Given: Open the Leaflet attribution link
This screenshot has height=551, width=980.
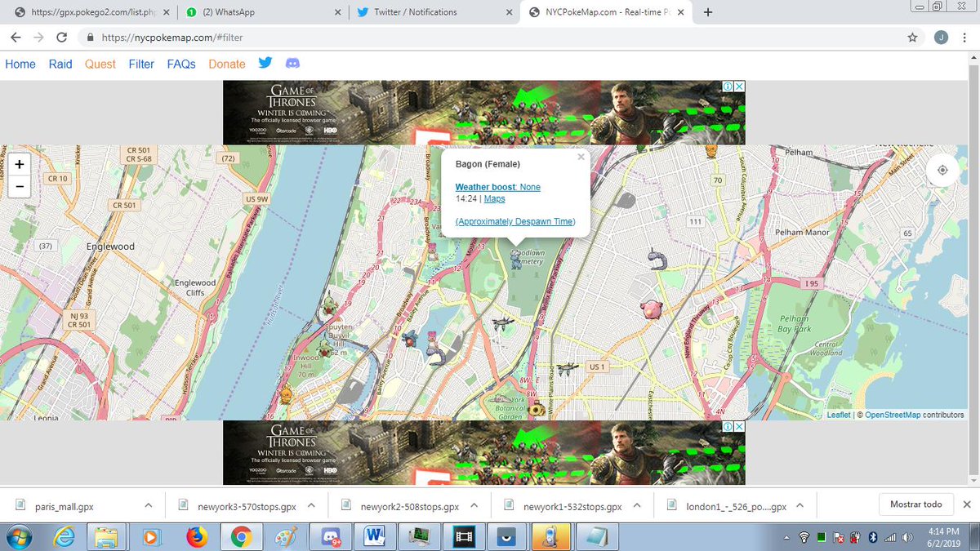Looking at the screenshot, I should pyautogui.click(x=839, y=415).
